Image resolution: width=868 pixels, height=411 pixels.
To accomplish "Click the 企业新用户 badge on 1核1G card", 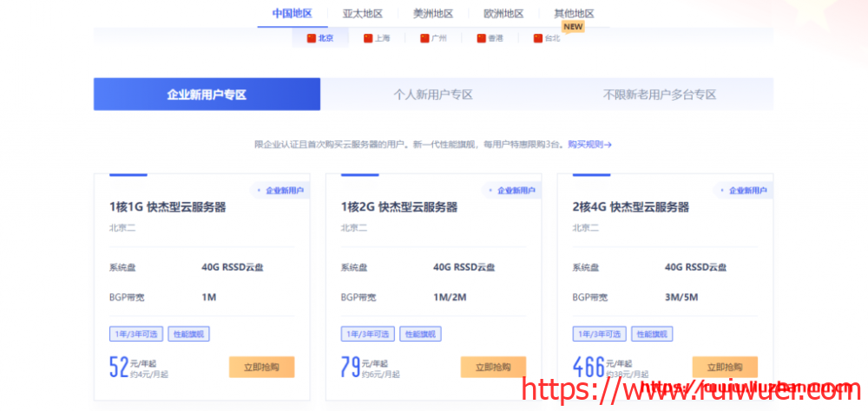I will [279, 190].
